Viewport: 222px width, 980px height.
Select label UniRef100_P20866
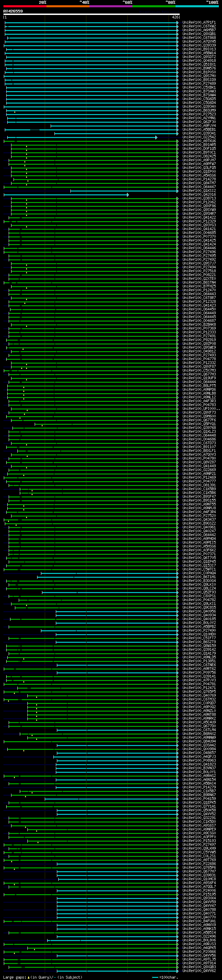(x=199, y=951)
